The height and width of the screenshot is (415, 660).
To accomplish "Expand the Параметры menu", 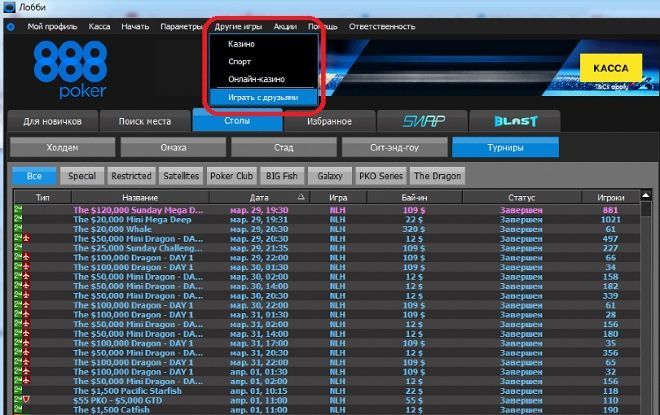I will [x=181, y=26].
